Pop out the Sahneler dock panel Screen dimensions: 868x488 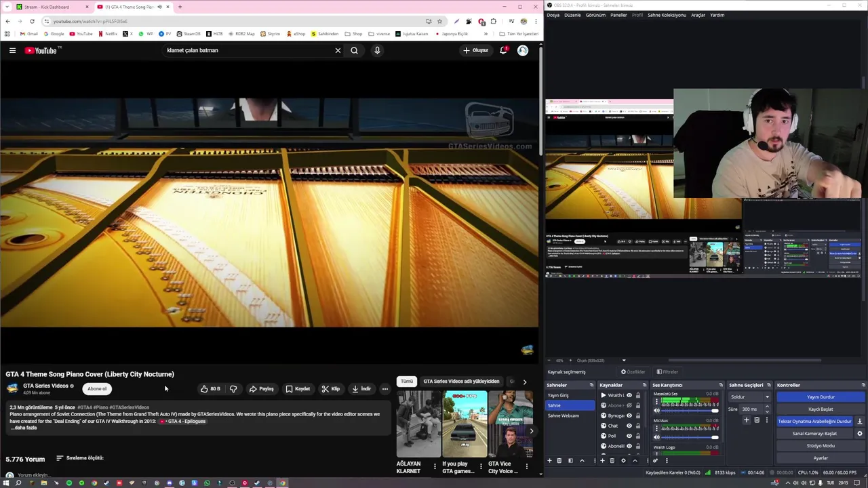(x=591, y=385)
